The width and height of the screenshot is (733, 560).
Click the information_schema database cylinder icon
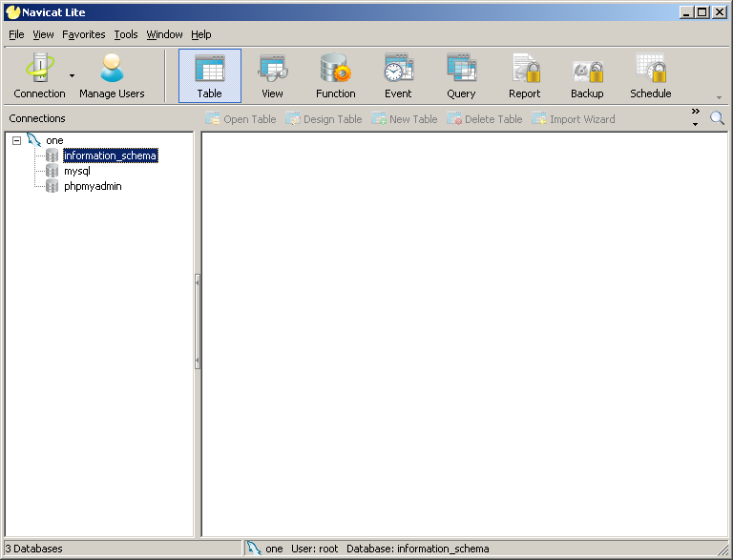52,156
